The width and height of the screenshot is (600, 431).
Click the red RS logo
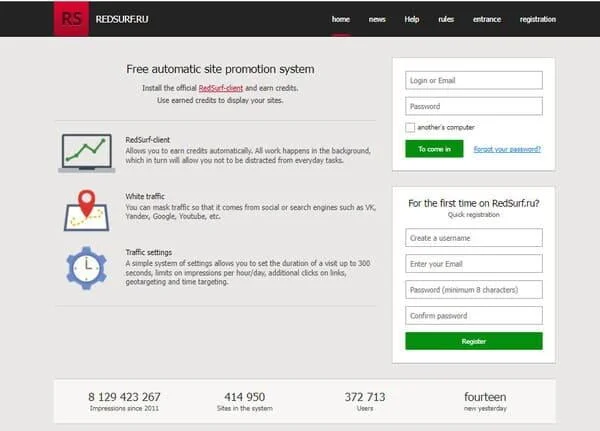[x=71, y=19]
